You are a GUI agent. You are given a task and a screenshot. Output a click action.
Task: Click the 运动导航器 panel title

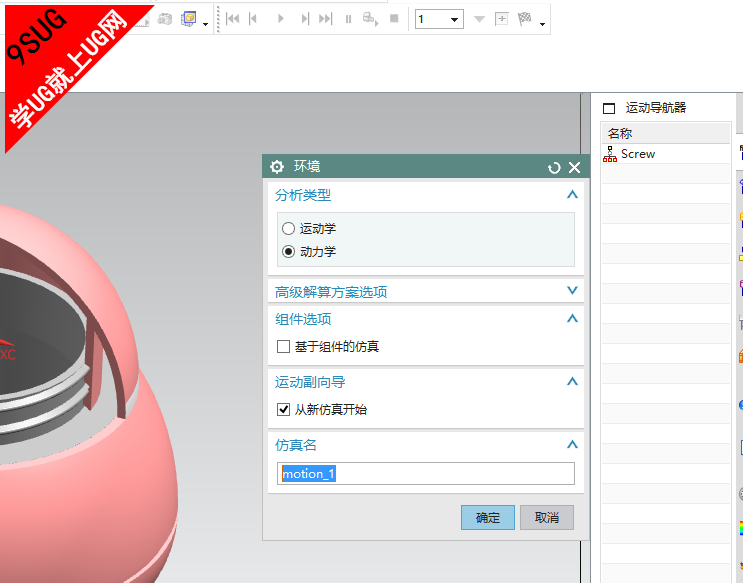coord(656,108)
